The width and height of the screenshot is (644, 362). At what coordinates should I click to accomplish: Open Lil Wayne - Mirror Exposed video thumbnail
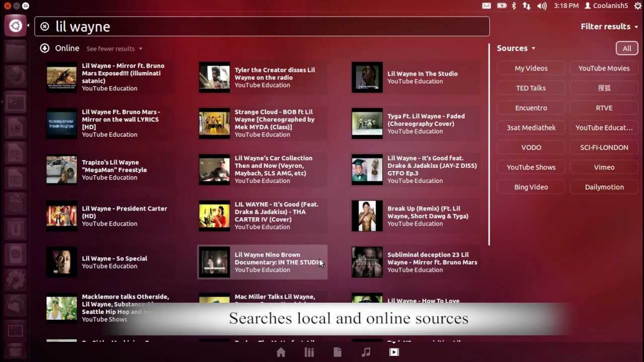(62, 77)
